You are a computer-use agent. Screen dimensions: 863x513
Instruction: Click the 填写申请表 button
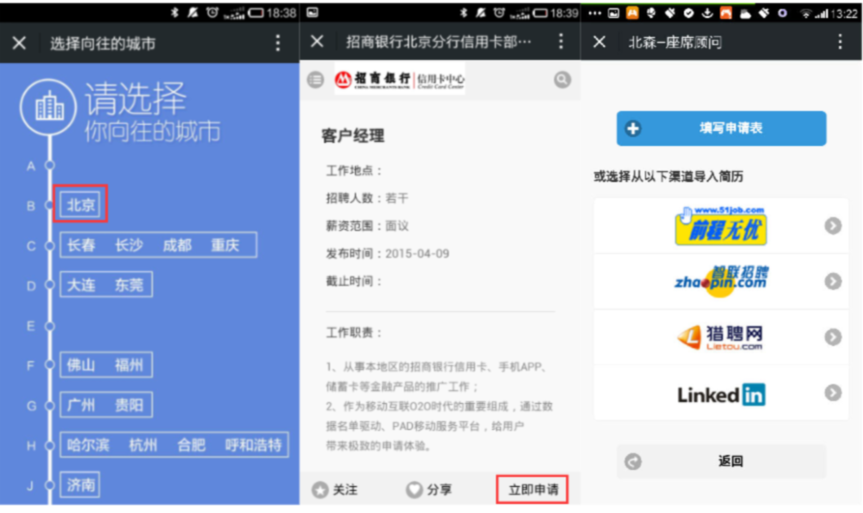(x=721, y=128)
